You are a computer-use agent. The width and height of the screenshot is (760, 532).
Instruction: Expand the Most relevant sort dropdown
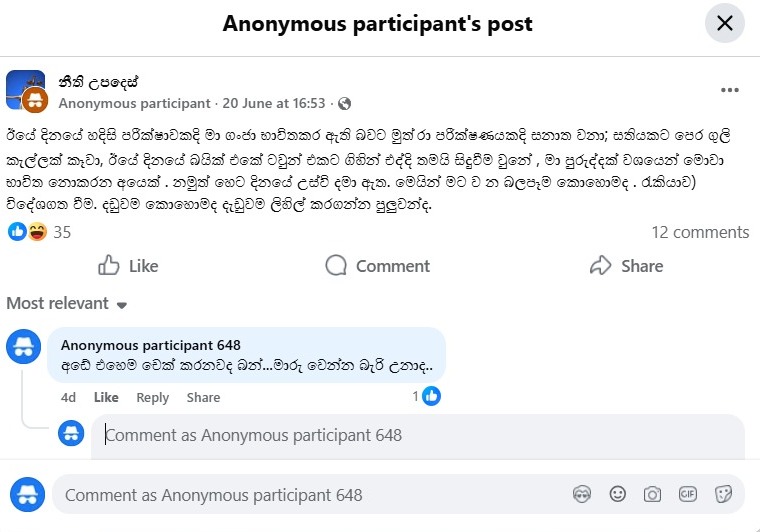point(66,304)
